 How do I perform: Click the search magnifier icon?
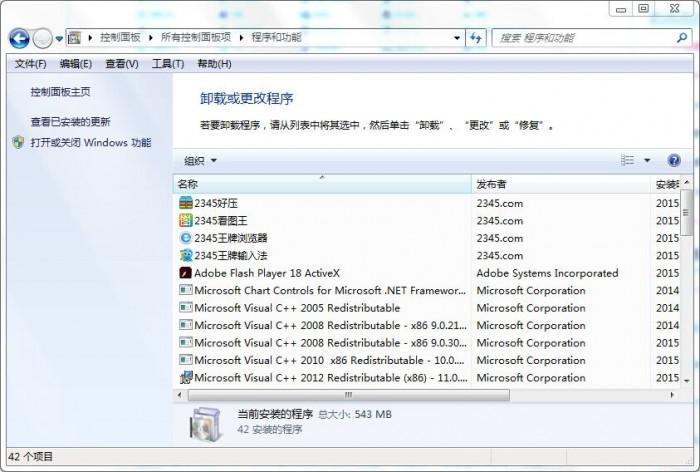682,38
